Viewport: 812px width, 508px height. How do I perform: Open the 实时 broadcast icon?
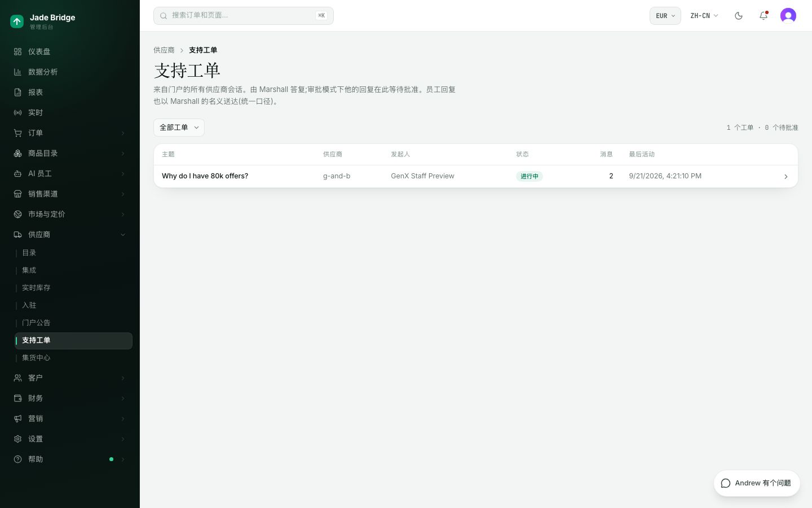click(x=17, y=112)
